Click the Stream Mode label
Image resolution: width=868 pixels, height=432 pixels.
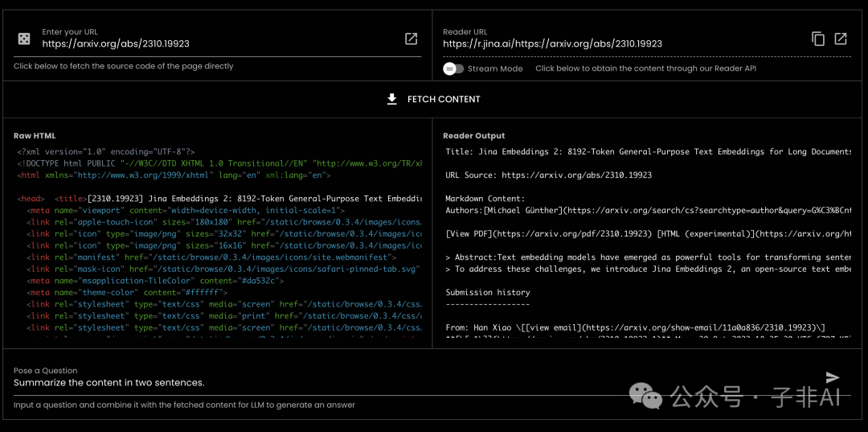click(495, 69)
